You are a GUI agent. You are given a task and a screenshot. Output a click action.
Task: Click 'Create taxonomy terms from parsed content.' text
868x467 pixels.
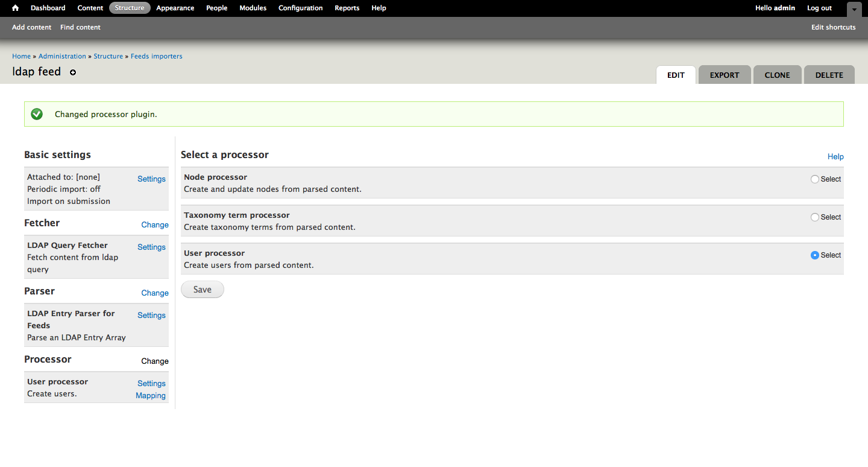pos(269,227)
